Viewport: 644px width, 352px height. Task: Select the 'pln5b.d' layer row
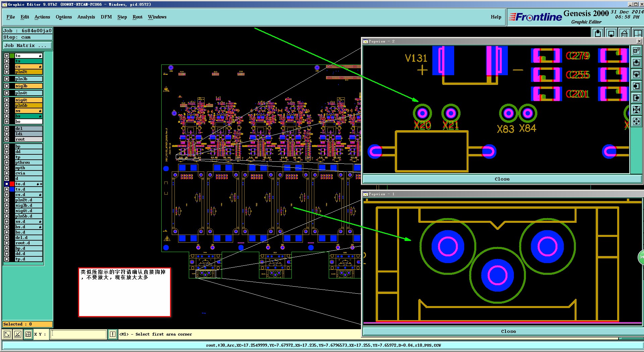[x=29, y=216]
